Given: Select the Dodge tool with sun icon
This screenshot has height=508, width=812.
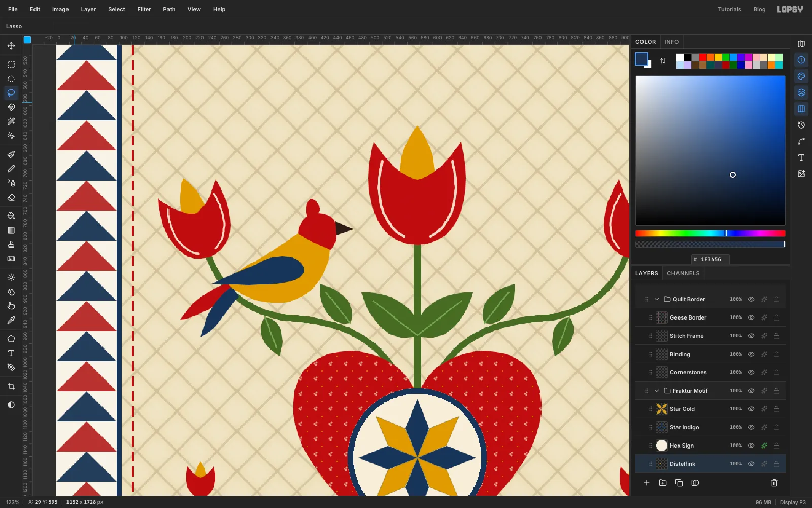Looking at the screenshot, I should coord(11,277).
